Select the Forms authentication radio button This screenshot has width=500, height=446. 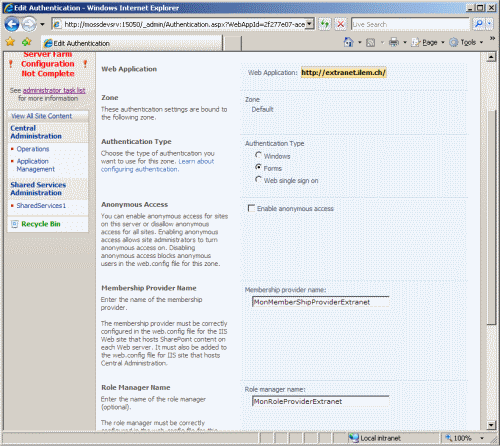(x=258, y=167)
